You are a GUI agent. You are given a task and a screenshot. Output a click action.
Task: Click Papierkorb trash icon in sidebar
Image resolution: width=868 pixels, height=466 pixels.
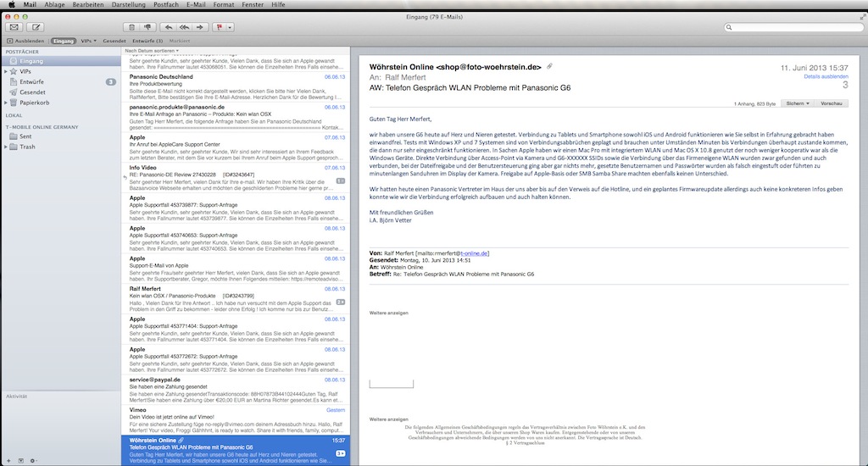pos(14,103)
